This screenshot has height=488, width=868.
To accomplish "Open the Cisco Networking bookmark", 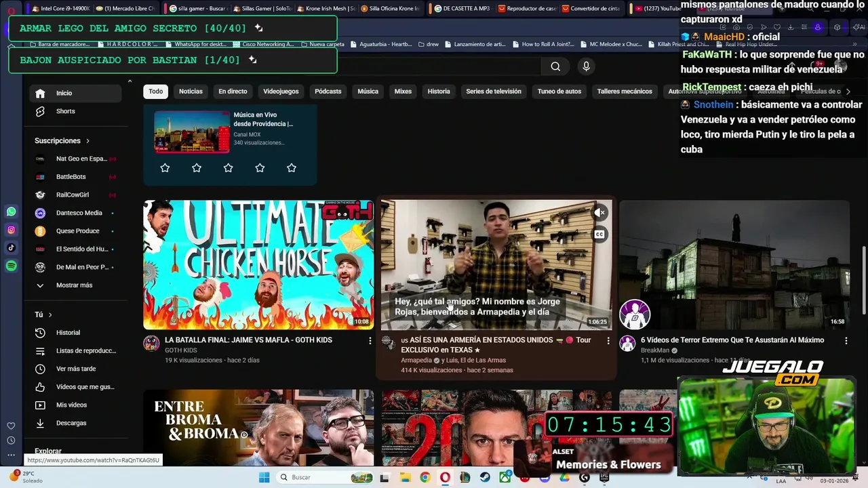I will click(264, 44).
